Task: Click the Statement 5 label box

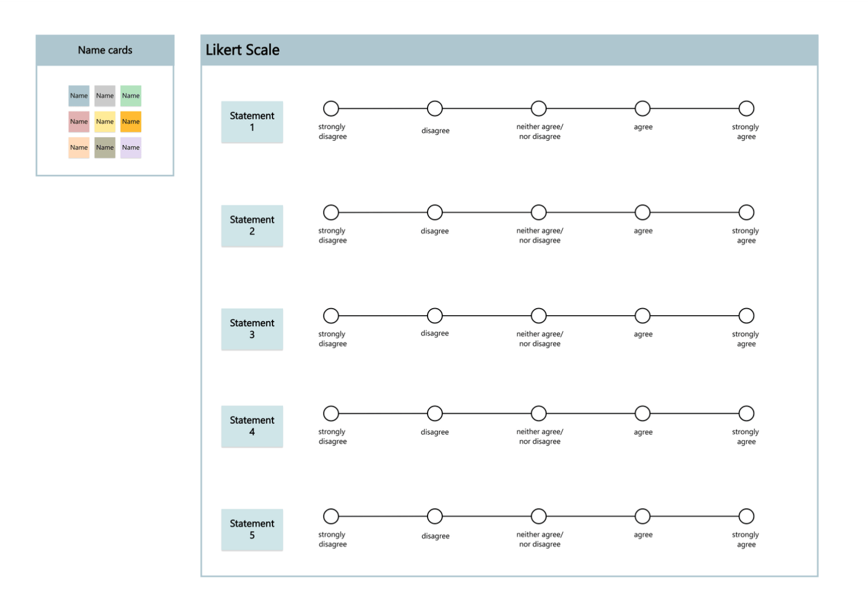Action: 252,530
